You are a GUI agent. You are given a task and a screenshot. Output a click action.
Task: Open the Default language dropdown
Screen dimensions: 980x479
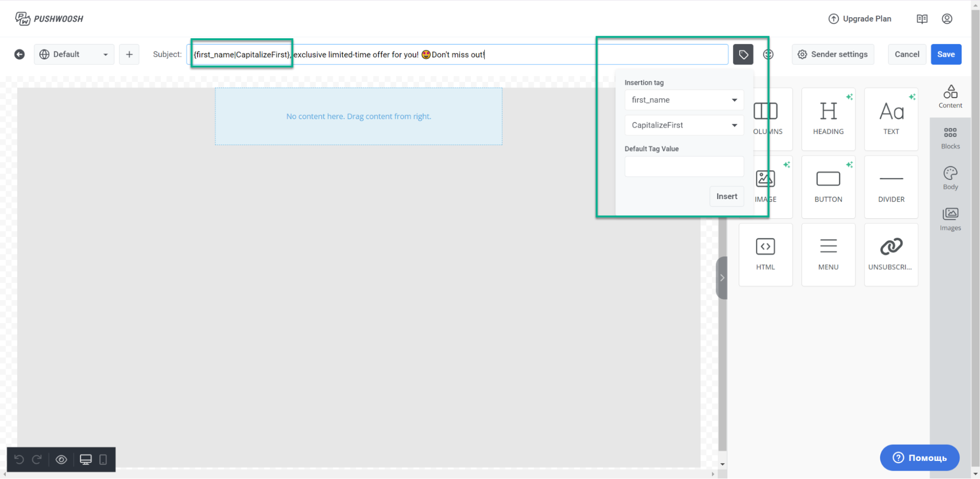tap(74, 54)
